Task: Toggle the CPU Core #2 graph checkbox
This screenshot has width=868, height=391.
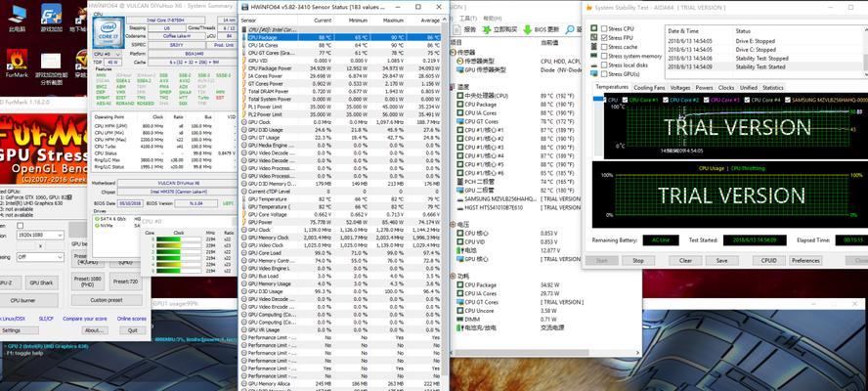Action: 667,101
